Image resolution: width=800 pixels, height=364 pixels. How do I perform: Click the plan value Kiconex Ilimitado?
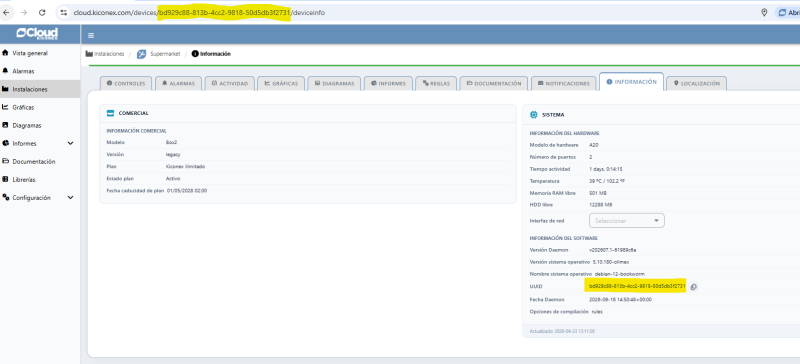186,166
